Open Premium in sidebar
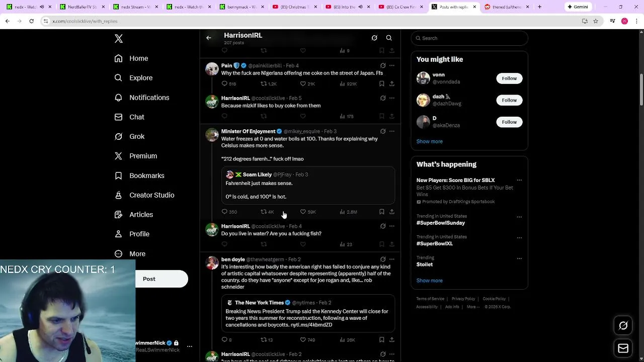 point(135,156)
